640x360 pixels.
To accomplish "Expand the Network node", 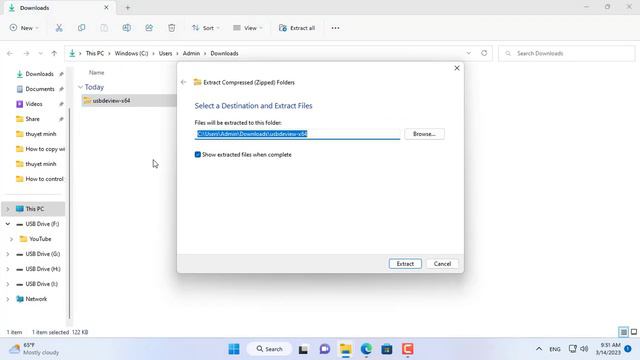I will [7, 299].
